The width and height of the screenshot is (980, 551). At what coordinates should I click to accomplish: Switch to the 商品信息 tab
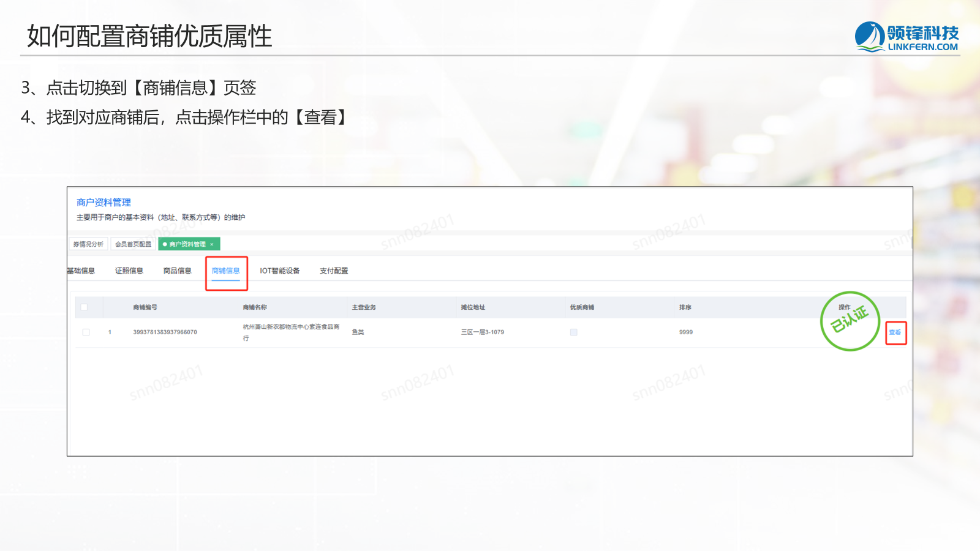[178, 271]
